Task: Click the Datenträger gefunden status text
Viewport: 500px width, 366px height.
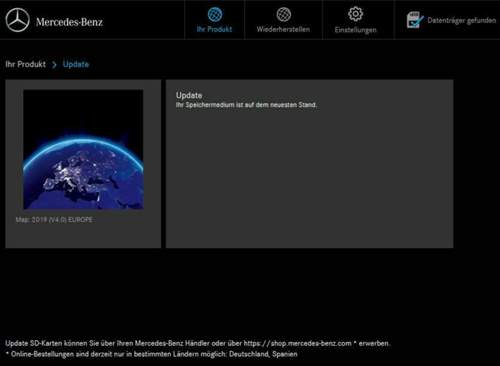Action: pyautogui.click(x=462, y=20)
